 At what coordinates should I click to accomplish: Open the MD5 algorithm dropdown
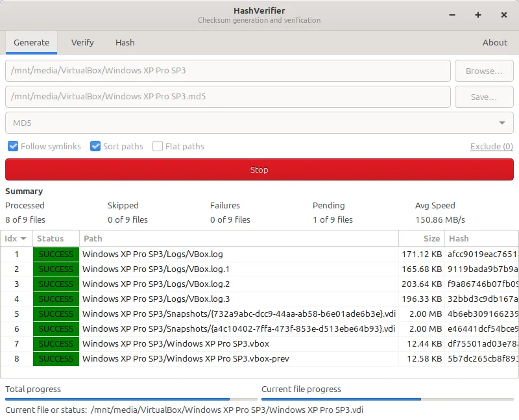(259, 123)
